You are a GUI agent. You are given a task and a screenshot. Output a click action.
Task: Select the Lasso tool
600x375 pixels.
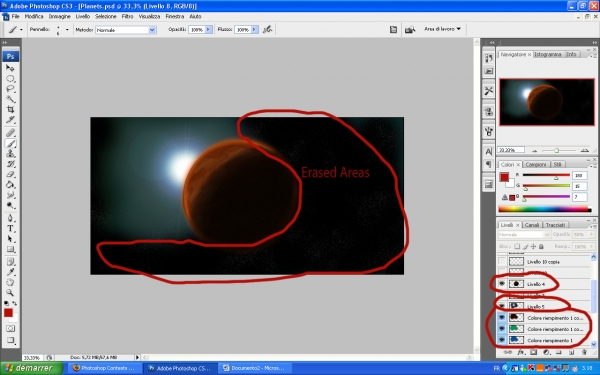tap(10, 89)
